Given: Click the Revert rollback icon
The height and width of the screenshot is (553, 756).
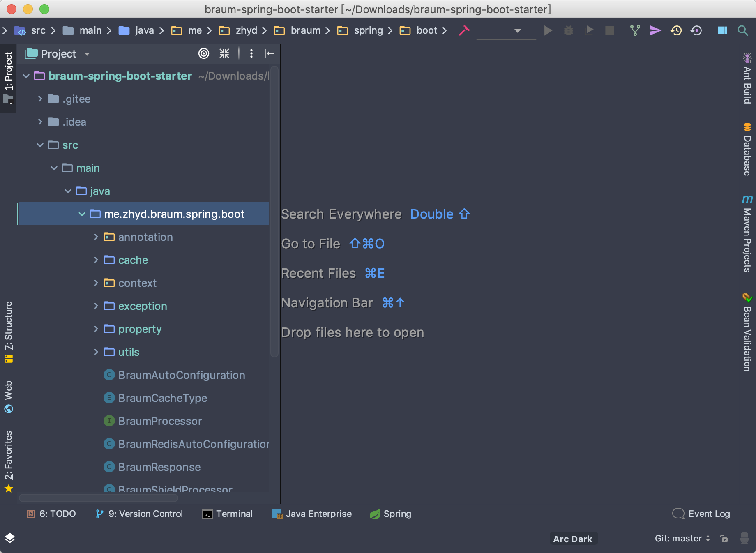Looking at the screenshot, I should point(696,30).
